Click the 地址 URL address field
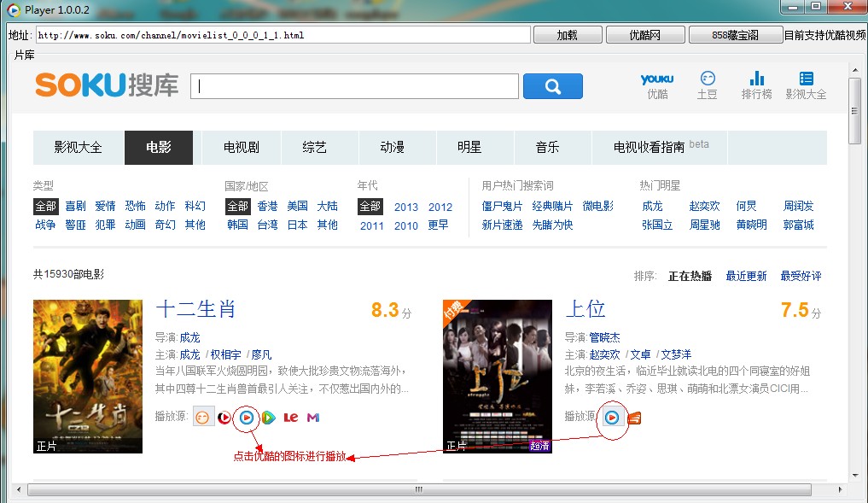 pos(283,35)
